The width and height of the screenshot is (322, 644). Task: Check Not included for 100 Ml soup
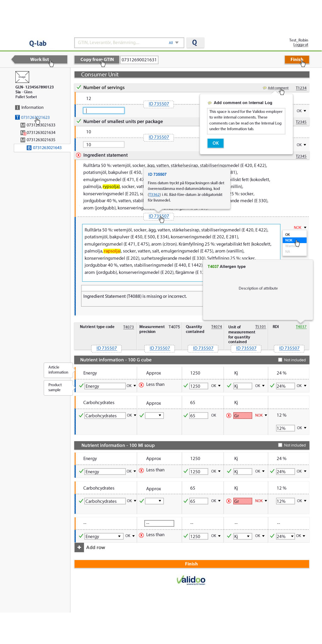tap(280, 445)
